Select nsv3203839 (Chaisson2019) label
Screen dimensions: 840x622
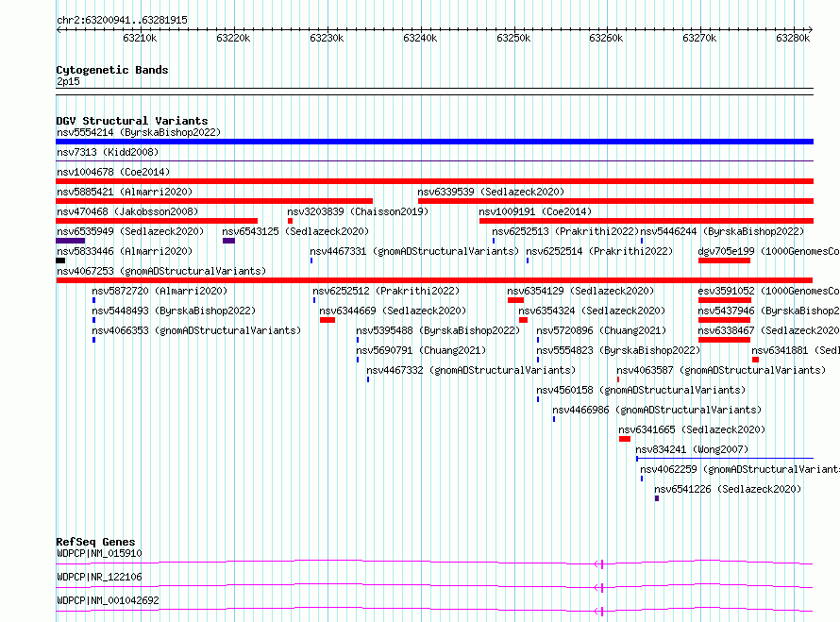click(x=358, y=211)
